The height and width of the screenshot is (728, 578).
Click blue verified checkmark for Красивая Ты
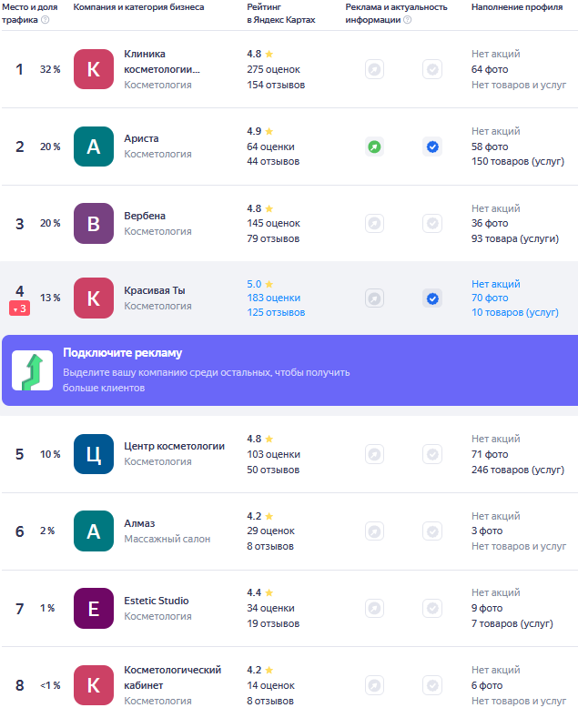click(432, 298)
